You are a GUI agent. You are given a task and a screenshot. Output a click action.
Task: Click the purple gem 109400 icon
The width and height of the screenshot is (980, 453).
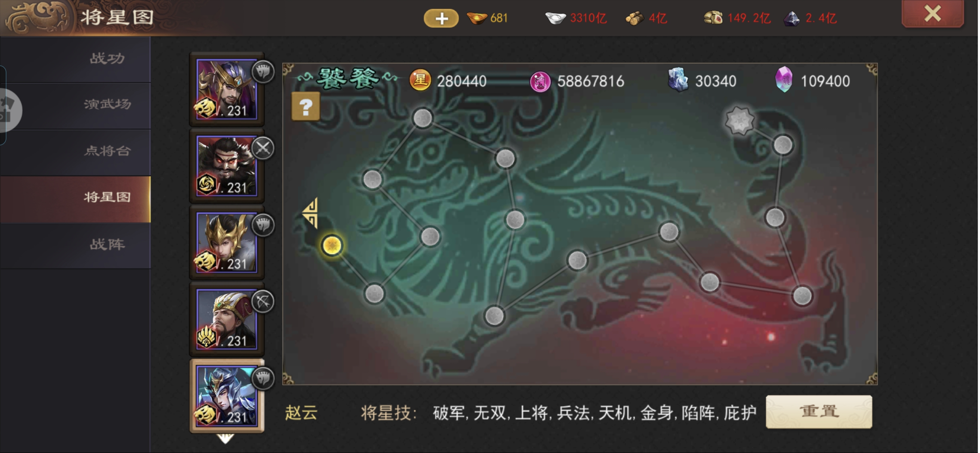(784, 80)
